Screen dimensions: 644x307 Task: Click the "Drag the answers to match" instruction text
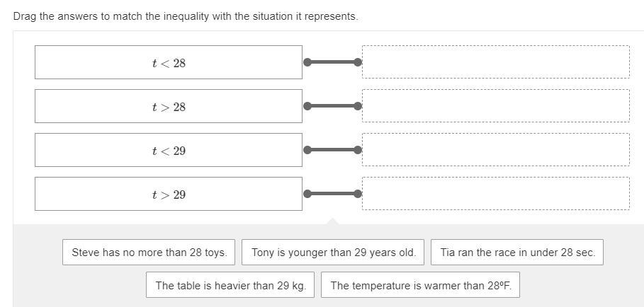pos(186,16)
